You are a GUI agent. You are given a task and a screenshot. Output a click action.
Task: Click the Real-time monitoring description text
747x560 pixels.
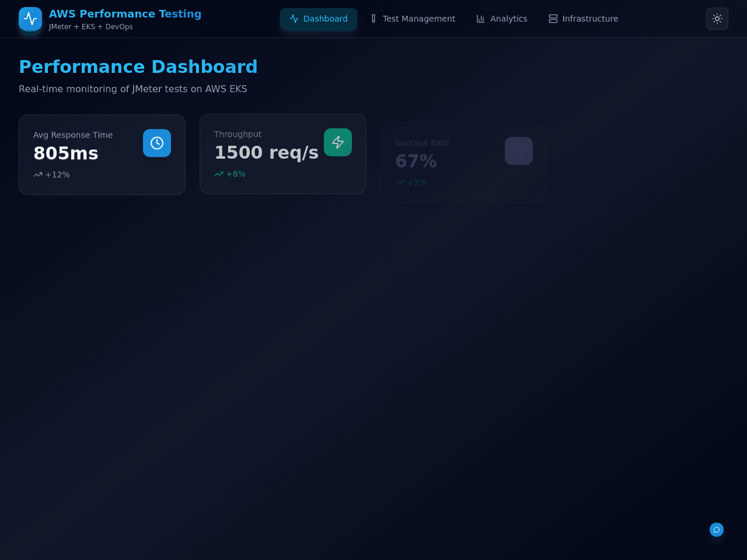[x=133, y=89]
